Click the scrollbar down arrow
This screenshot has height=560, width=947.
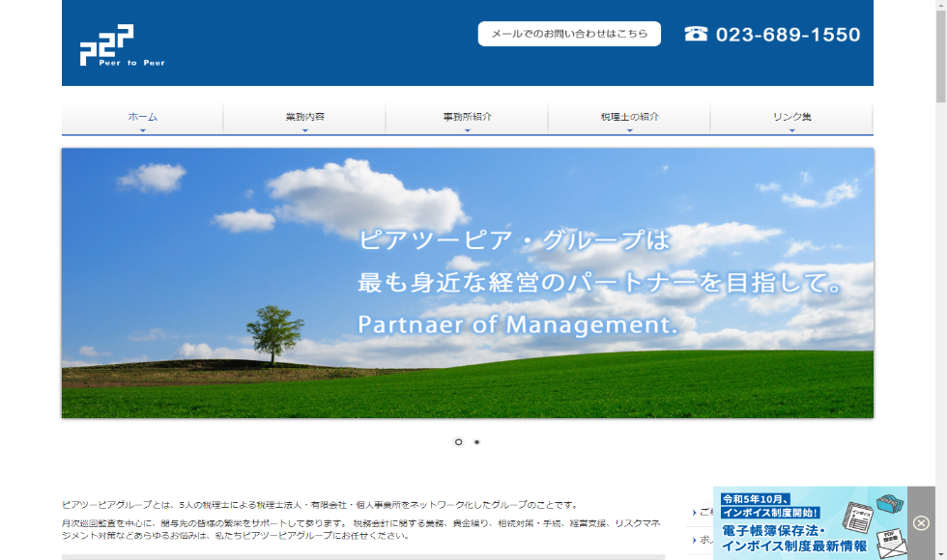pos(940,554)
